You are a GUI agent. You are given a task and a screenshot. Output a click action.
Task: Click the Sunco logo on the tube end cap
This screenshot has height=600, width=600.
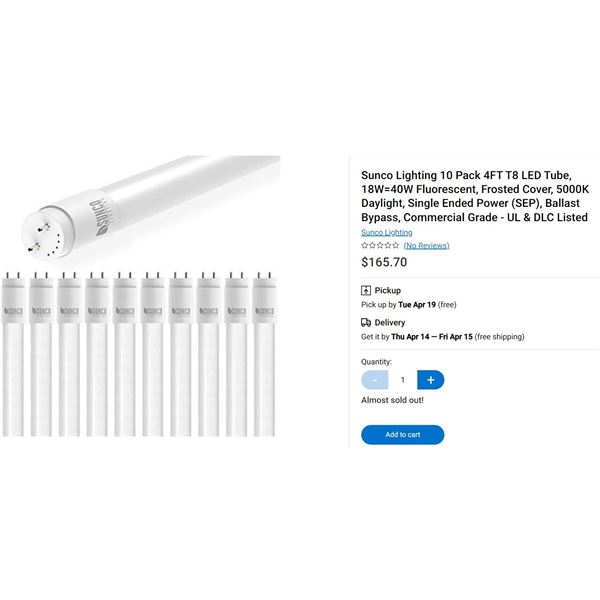point(99,217)
